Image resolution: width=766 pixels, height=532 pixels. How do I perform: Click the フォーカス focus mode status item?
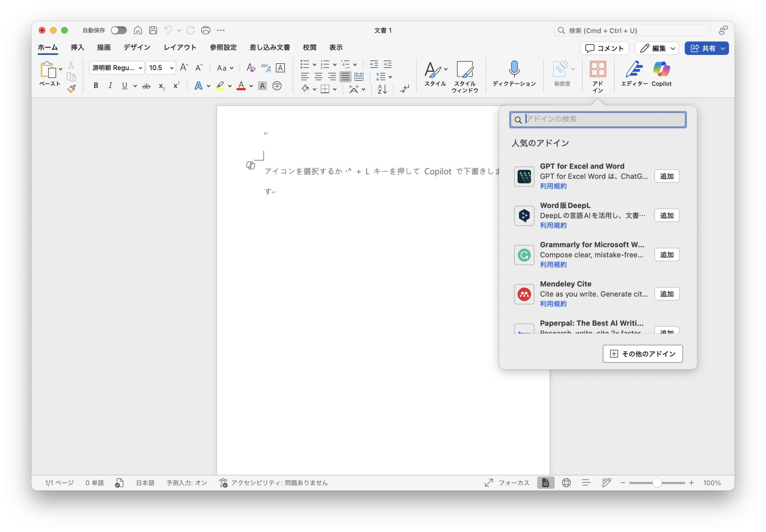tap(507, 483)
